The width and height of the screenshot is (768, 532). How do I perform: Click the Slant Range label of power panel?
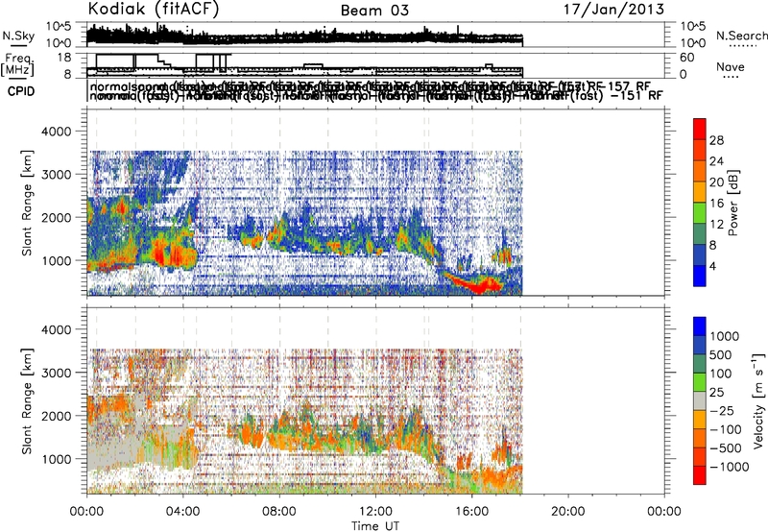(x=27, y=204)
